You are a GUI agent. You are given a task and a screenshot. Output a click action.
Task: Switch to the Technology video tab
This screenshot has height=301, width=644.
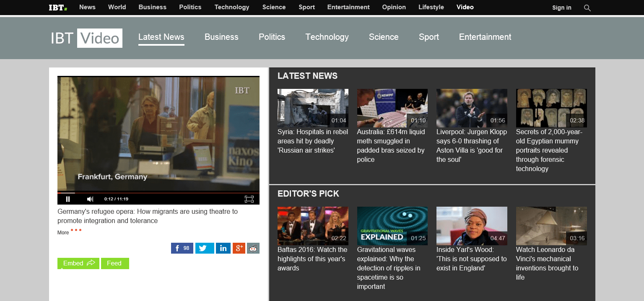[327, 37]
